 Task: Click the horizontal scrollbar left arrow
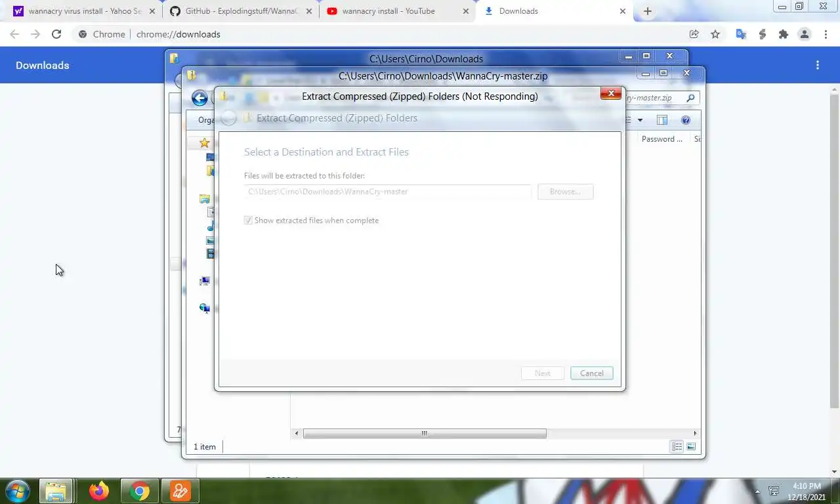coord(297,433)
